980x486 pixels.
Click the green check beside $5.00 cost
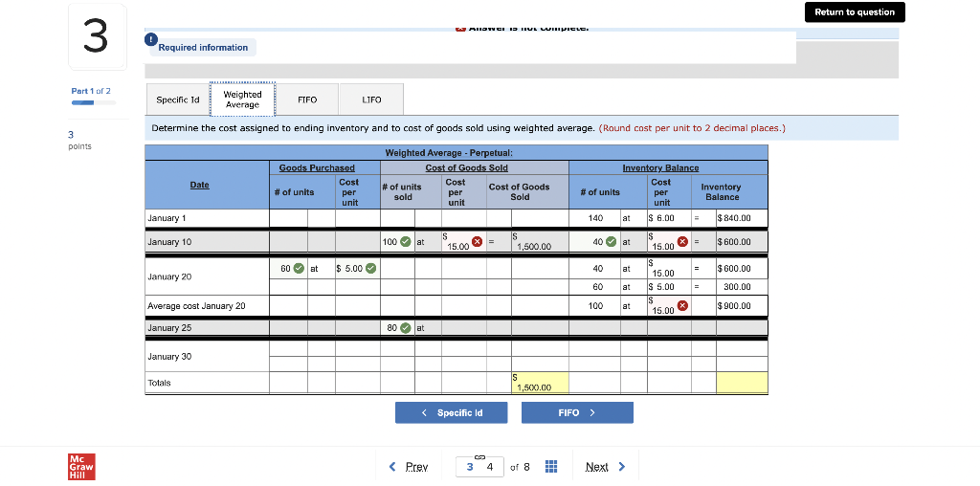(370, 269)
